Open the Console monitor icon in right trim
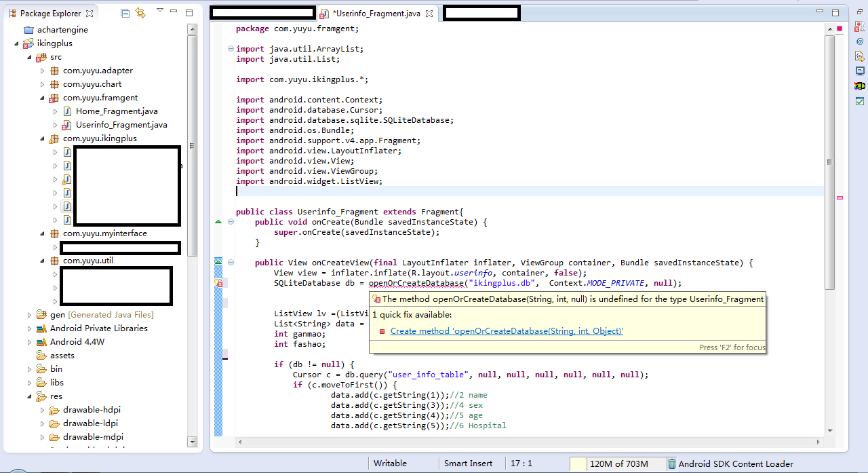The height and width of the screenshot is (473, 868). [x=860, y=71]
